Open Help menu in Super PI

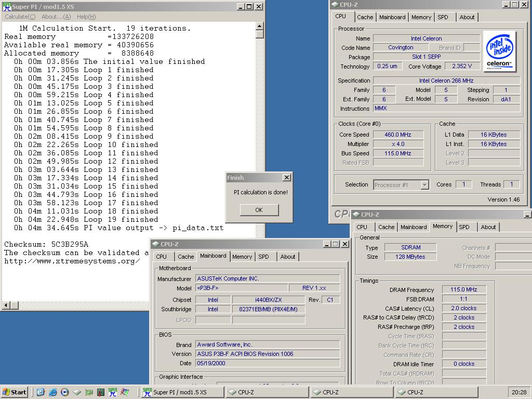point(86,17)
